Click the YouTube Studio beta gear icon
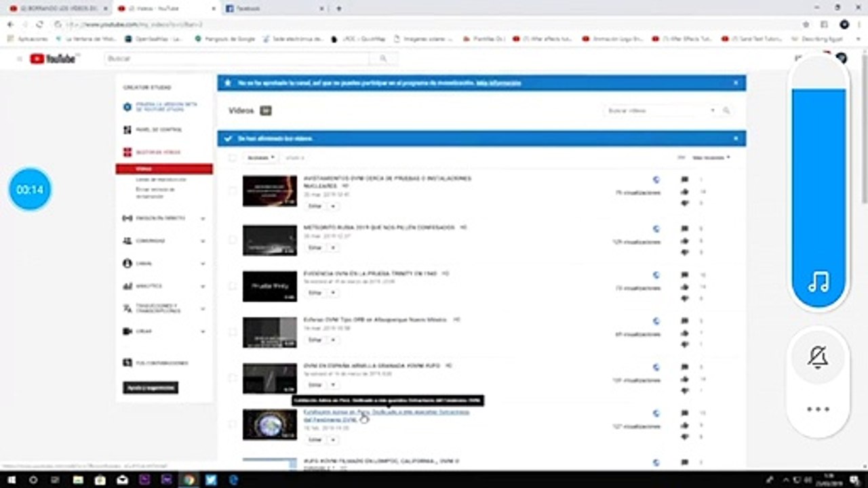 tap(127, 107)
